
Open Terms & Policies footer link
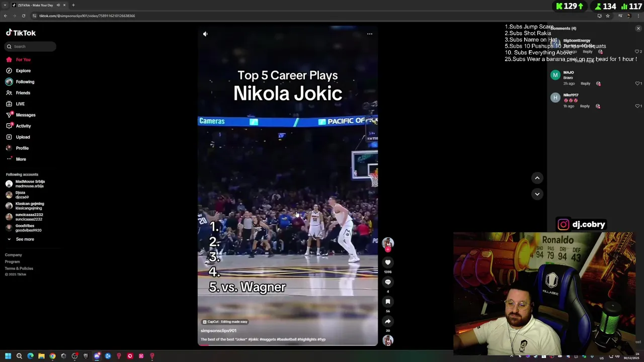coord(19,268)
